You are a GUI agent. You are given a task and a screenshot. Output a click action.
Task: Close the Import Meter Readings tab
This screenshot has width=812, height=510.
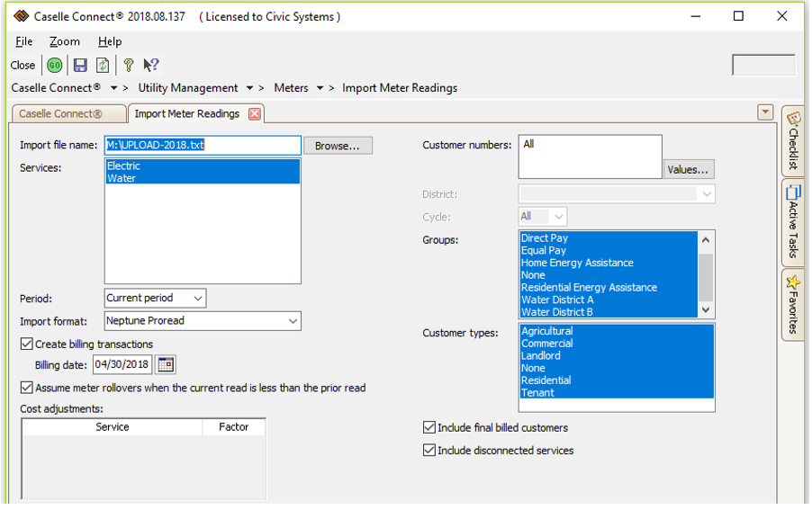(255, 114)
